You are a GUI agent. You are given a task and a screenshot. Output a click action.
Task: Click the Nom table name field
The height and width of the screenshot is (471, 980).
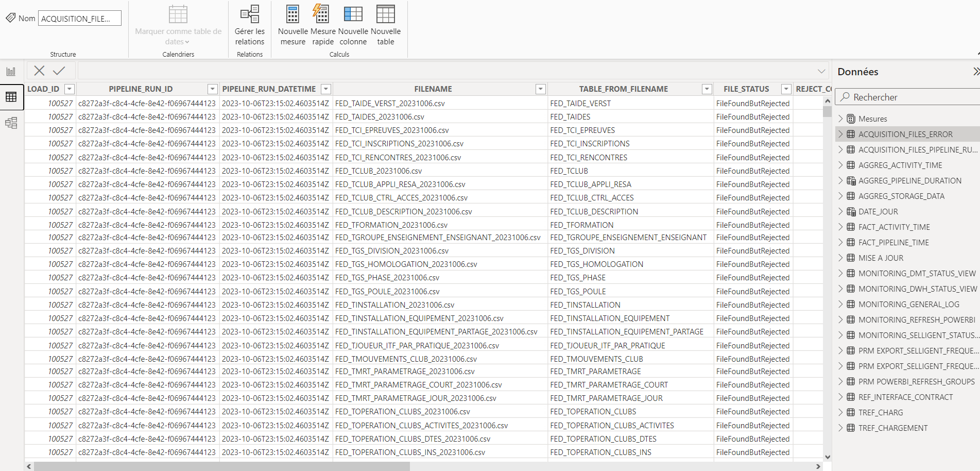click(x=79, y=19)
